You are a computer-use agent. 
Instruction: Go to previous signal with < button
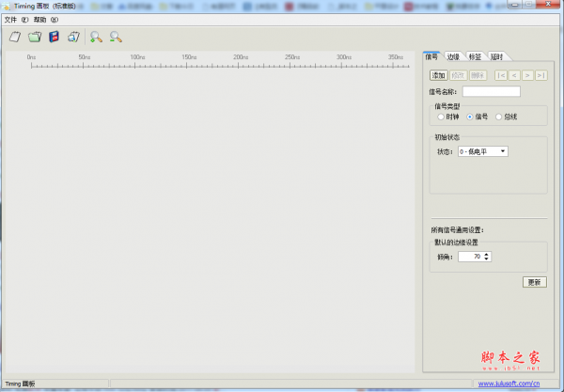click(x=514, y=75)
